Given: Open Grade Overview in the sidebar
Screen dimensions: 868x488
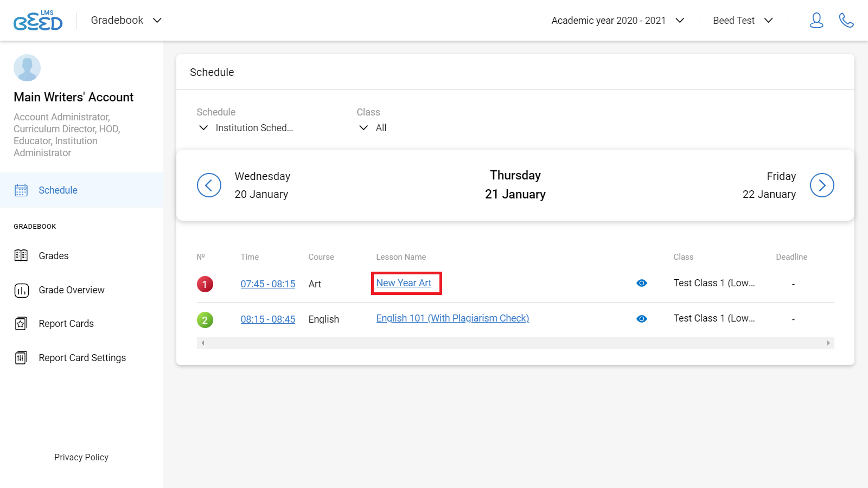Looking at the screenshot, I should coord(72,290).
